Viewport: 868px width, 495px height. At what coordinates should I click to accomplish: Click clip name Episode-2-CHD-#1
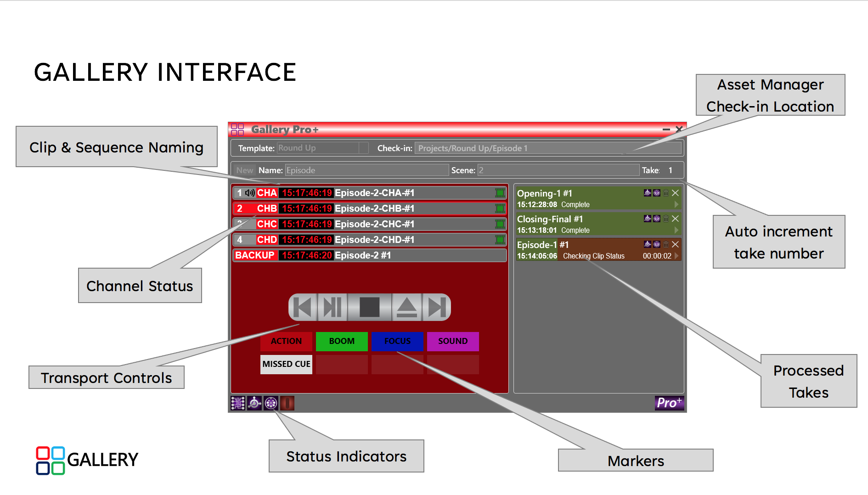[x=374, y=240]
